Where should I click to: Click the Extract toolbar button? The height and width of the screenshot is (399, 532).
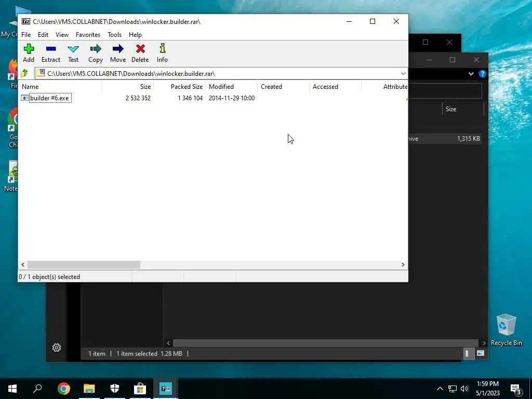(51, 53)
